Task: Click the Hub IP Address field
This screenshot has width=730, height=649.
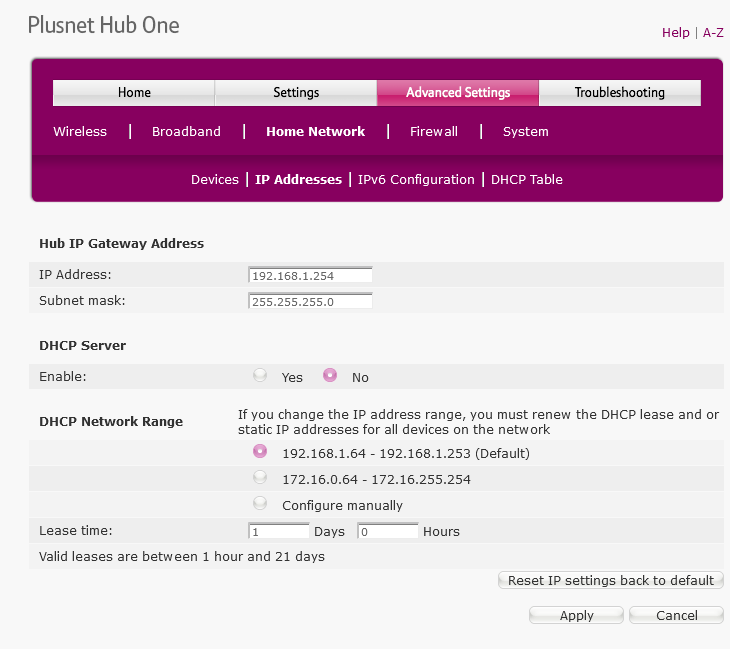Action: point(310,275)
